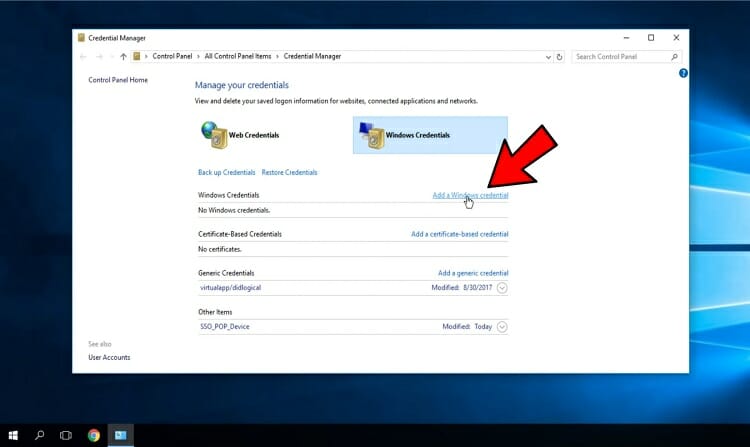Click the back navigation arrow
The image size is (750, 447).
click(x=84, y=57)
